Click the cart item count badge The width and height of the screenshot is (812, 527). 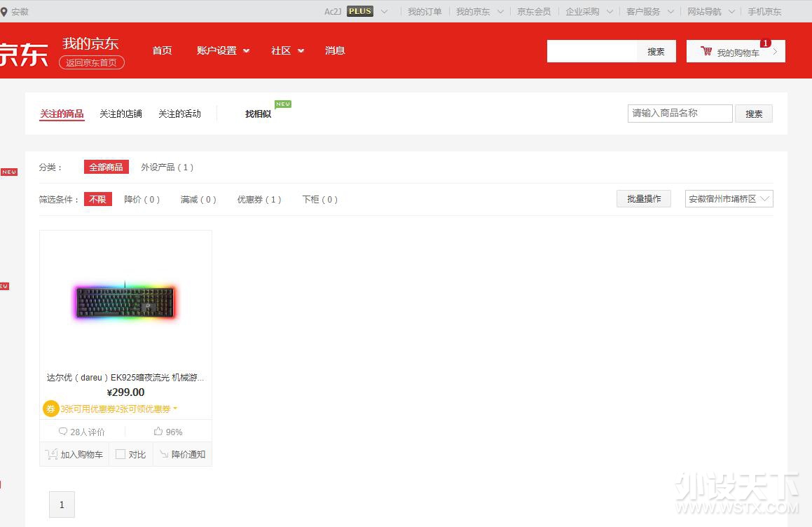[x=765, y=43]
